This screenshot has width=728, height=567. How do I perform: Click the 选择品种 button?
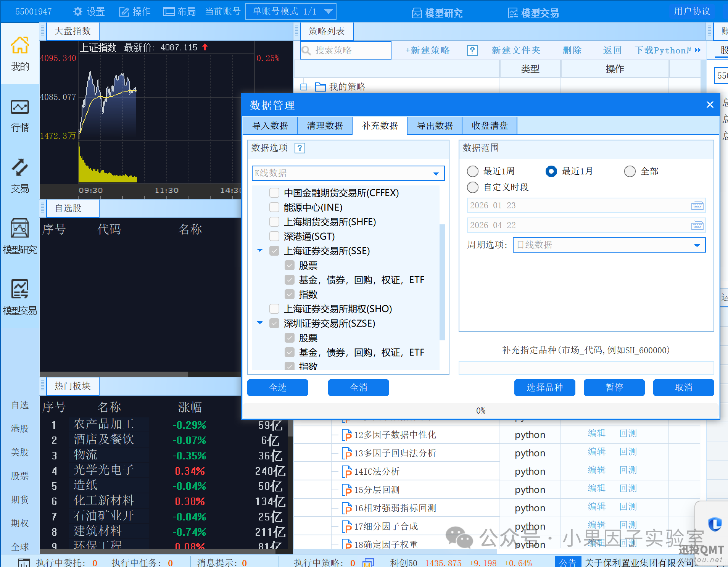(x=544, y=387)
